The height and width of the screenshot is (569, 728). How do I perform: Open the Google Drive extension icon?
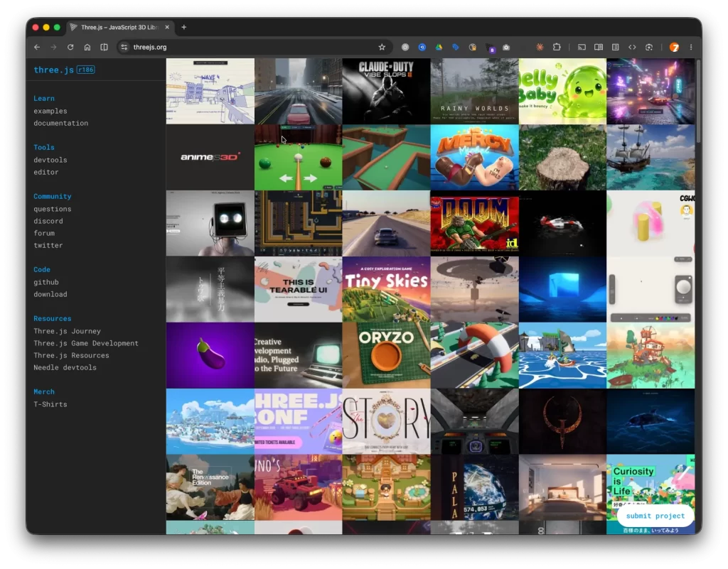[x=439, y=47]
